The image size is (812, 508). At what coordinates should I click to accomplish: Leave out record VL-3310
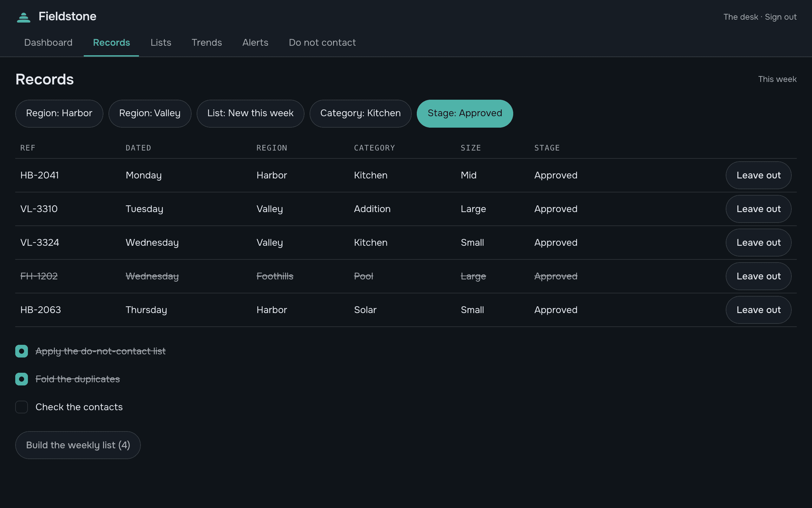pyautogui.click(x=758, y=209)
